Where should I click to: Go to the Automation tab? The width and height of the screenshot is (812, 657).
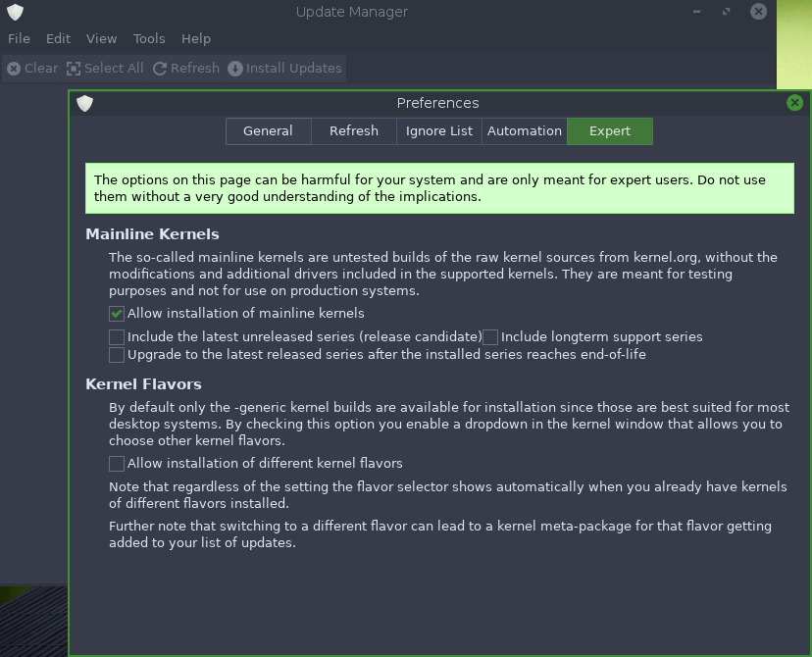pyautogui.click(x=525, y=131)
